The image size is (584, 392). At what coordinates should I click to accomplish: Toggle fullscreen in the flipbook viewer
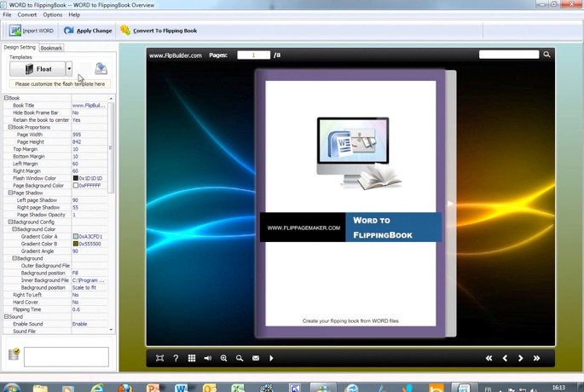click(159, 358)
